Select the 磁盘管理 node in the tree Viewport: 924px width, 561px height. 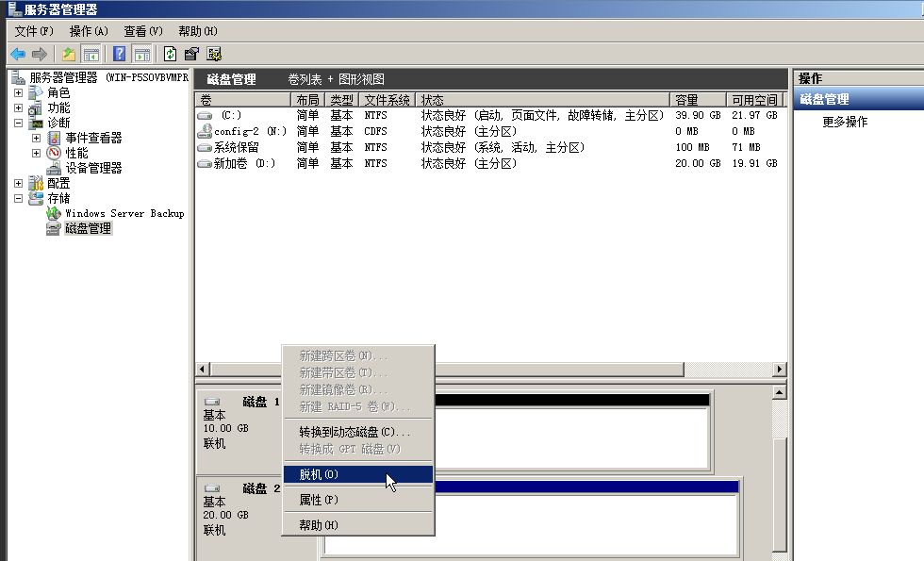click(89, 228)
